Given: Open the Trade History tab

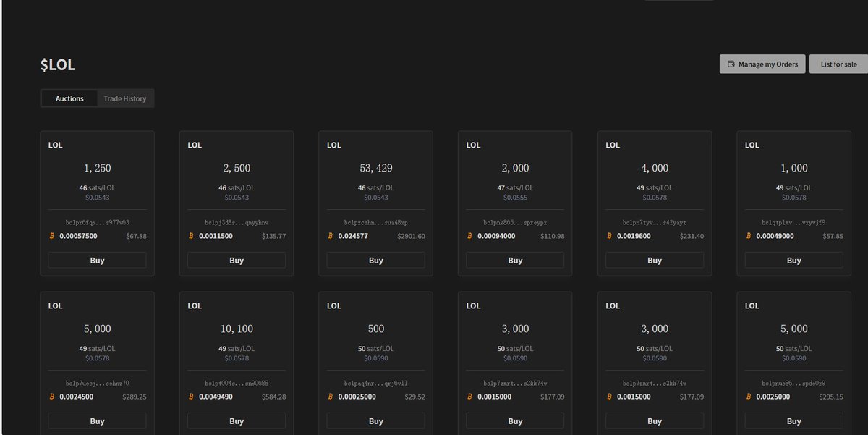Looking at the screenshot, I should click(x=125, y=98).
